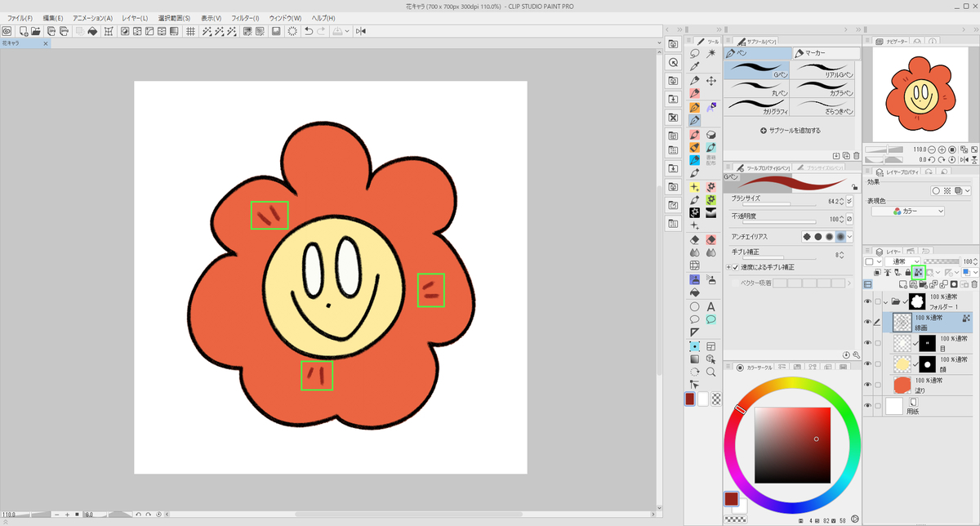Screen dimensions: 980x526
Task: Open the ブラシサイズ preset dropdown arrow
Action: point(850,200)
